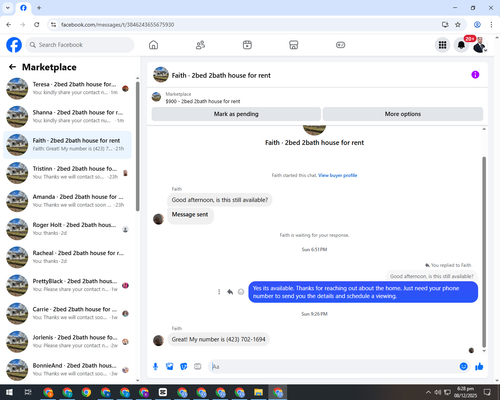Open PrettyBlack's conversation
This screenshot has height=400, width=500.
(x=68, y=285)
